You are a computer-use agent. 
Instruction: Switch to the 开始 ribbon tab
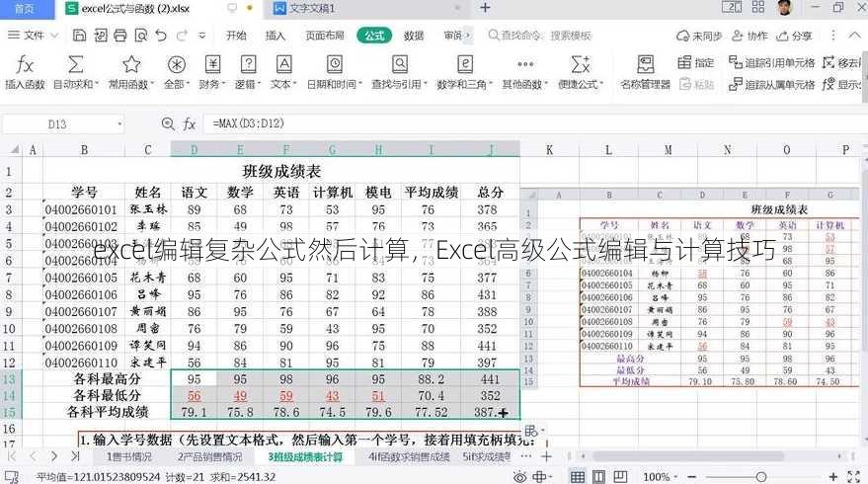point(236,36)
